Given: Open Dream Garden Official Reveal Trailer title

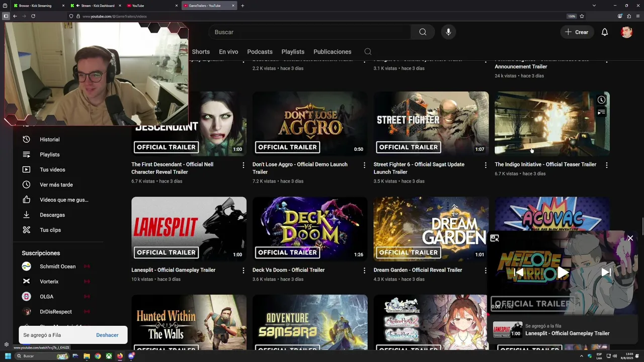Looking at the screenshot, I should (418, 270).
